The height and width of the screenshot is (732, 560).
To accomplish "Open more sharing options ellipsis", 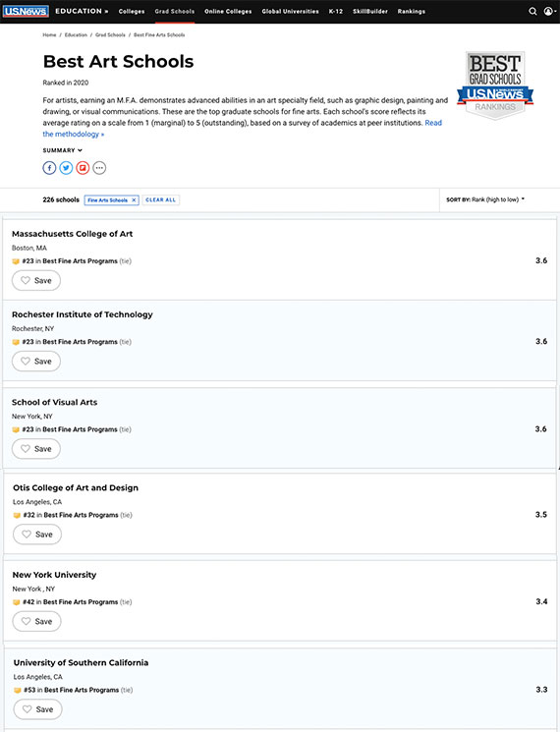I will coord(99,168).
